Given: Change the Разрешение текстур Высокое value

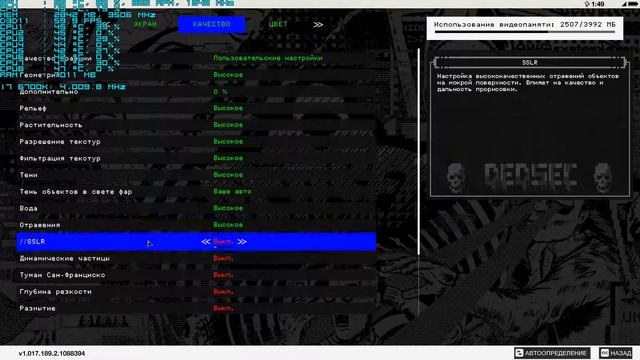Looking at the screenshot, I should coord(228,142).
